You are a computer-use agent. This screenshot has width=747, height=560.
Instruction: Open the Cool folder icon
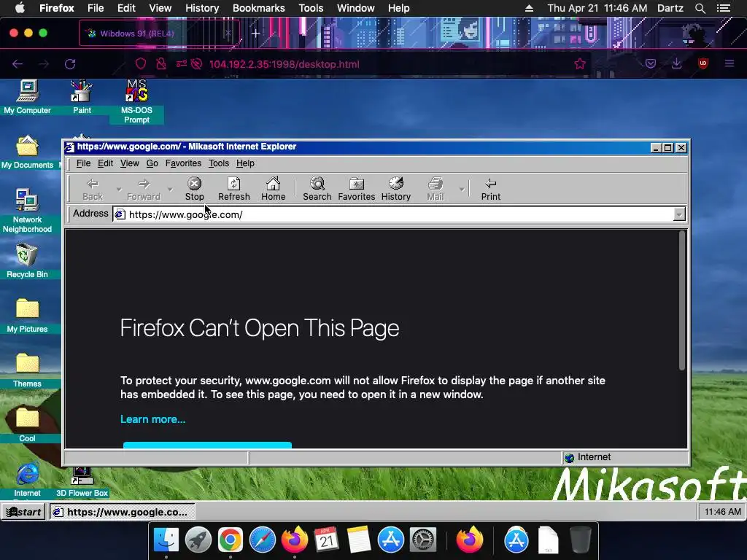coord(27,425)
